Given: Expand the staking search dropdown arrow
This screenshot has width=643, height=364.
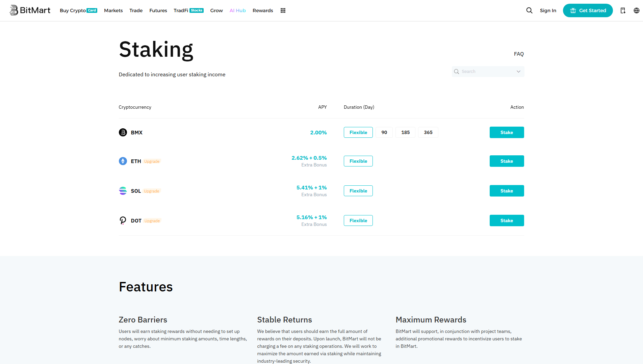Looking at the screenshot, I should coord(518,72).
